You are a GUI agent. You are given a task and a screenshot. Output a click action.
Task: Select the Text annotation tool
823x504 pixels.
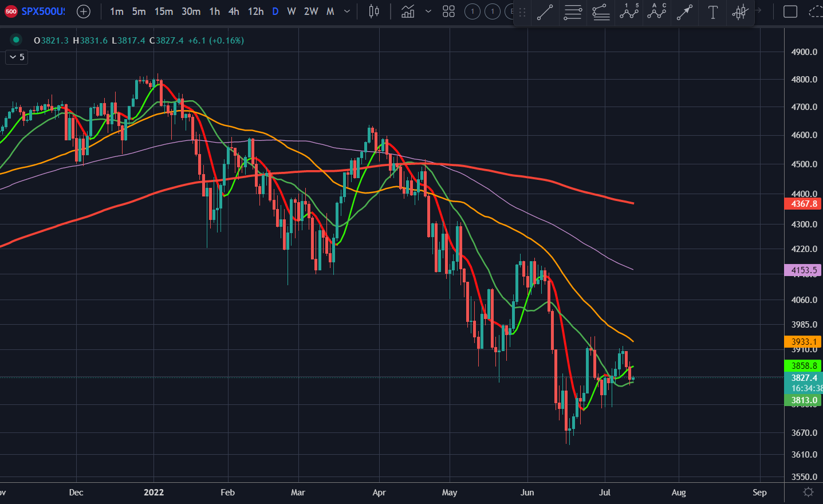(712, 11)
